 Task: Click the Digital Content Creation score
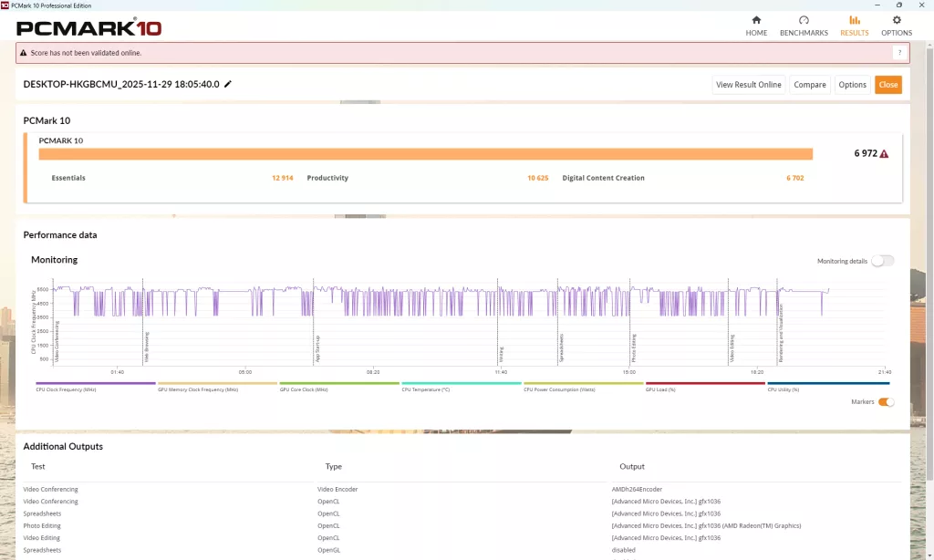(794, 178)
